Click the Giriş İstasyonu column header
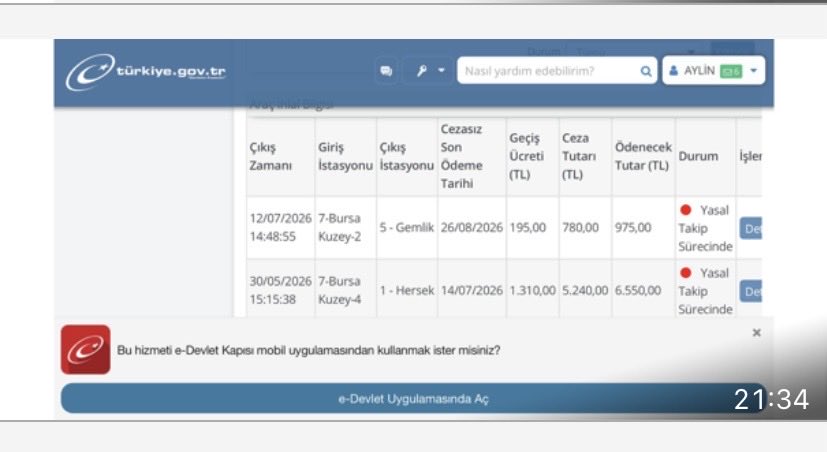 coord(345,157)
